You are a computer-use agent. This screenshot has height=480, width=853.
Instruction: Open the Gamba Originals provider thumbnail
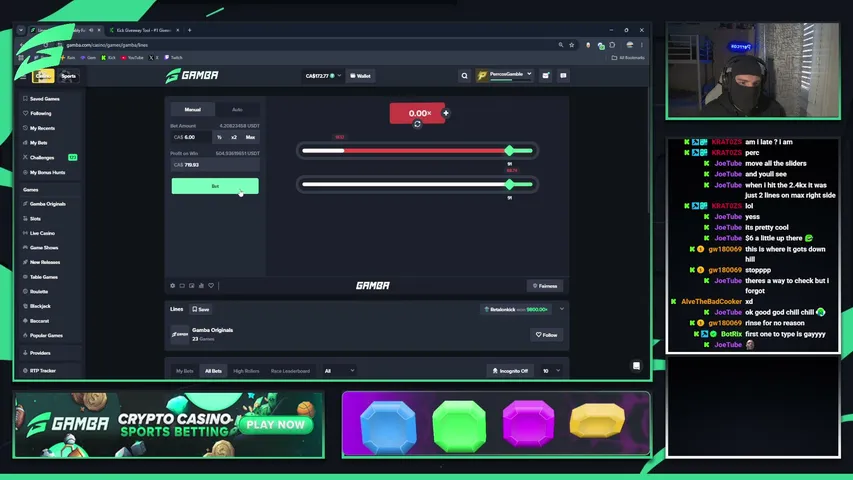click(180, 334)
